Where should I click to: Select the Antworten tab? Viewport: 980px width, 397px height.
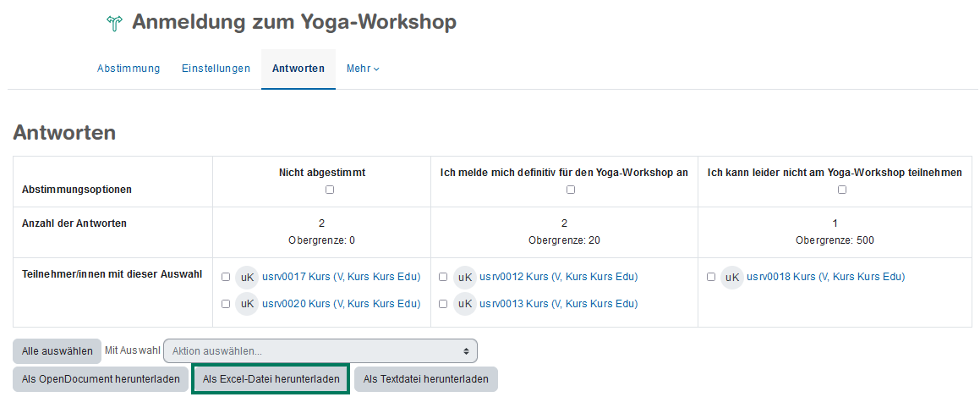[x=298, y=69]
